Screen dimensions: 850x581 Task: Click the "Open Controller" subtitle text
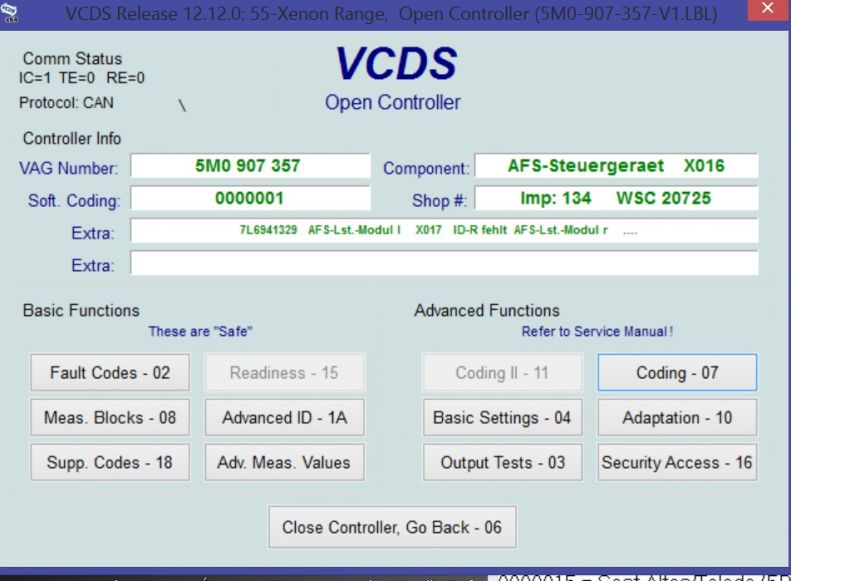pyautogui.click(x=392, y=102)
